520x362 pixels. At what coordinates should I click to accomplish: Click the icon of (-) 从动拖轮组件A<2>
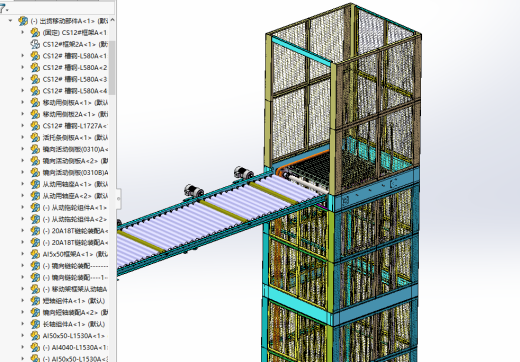pyautogui.click(x=35, y=219)
